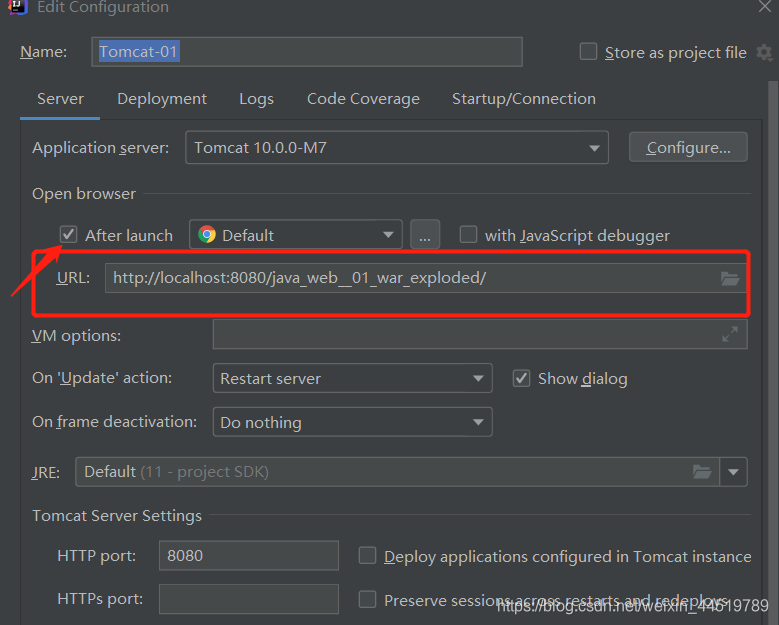This screenshot has height=625, width=779.
Task: Switch to the Deployment tab
Action: (161, 99)
